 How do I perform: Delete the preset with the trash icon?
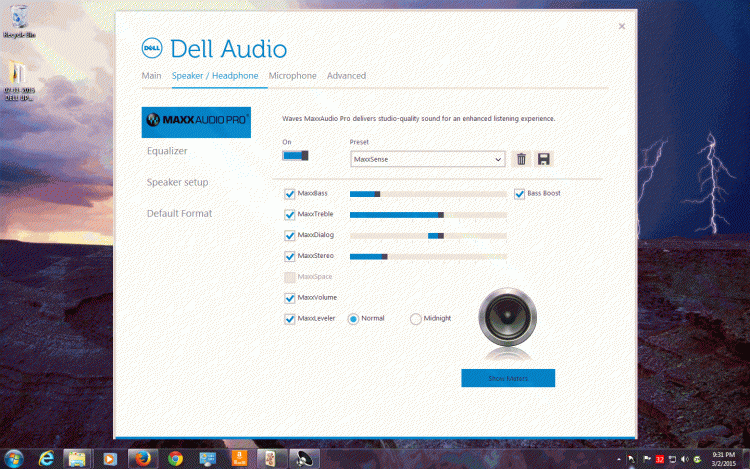tap(521, 159)
